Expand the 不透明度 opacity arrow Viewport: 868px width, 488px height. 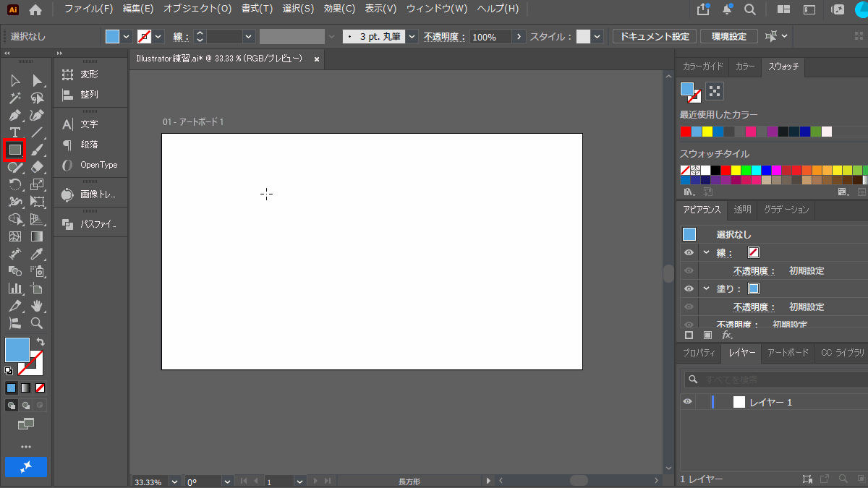[519, 37]
